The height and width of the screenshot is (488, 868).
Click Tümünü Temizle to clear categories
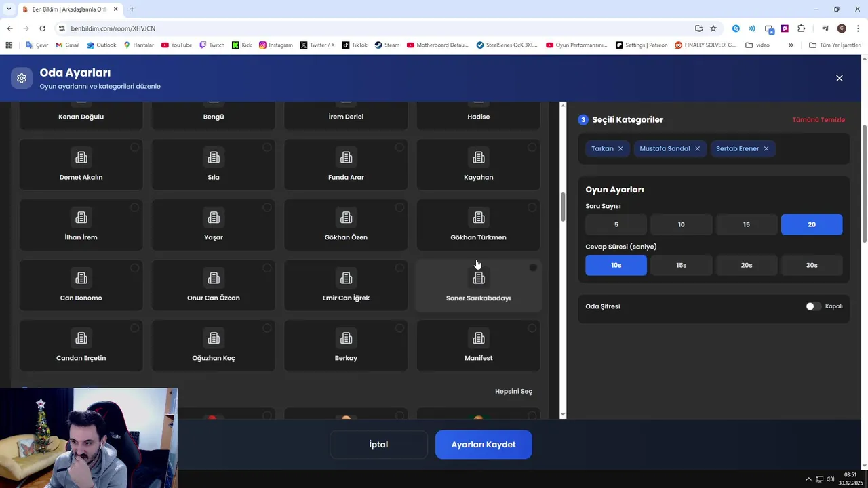[x=818, y=120]
